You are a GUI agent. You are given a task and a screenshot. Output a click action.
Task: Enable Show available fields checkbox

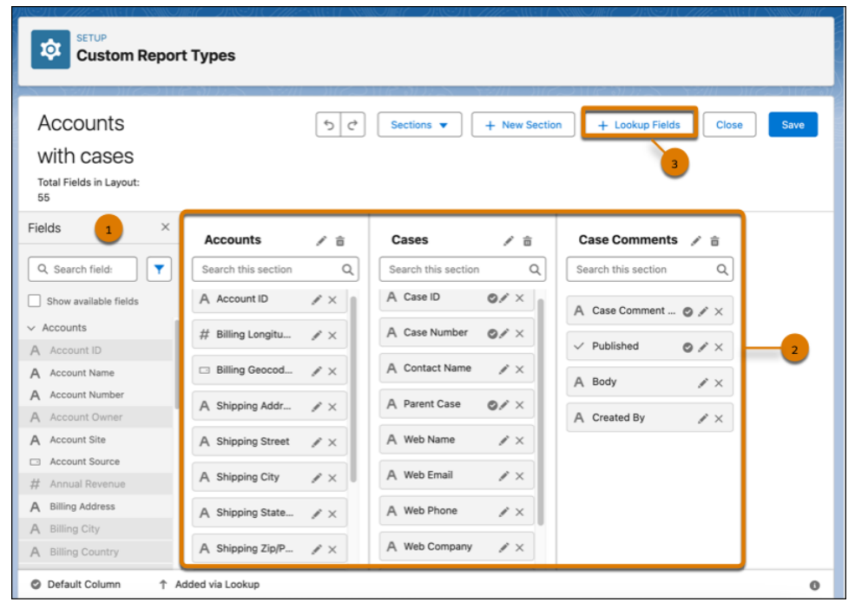pos(35,301)
